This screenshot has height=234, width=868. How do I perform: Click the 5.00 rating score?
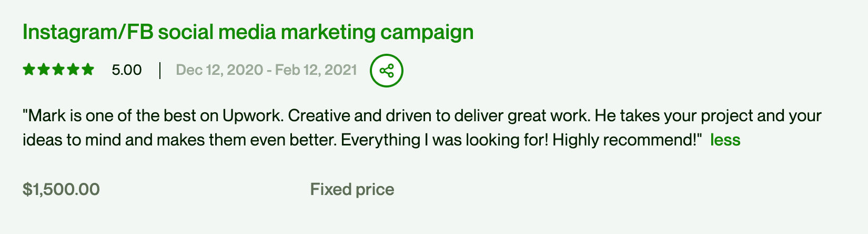coord(127,70)
